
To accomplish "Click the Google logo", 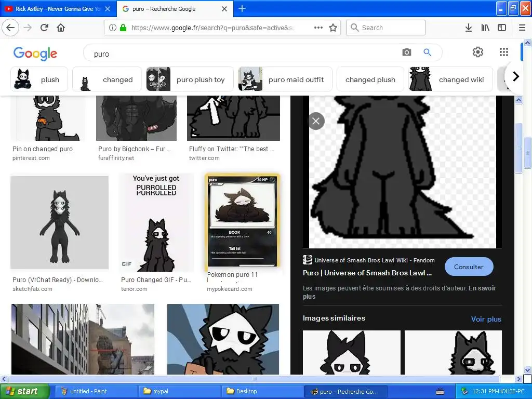I will (x=35, y=54).
